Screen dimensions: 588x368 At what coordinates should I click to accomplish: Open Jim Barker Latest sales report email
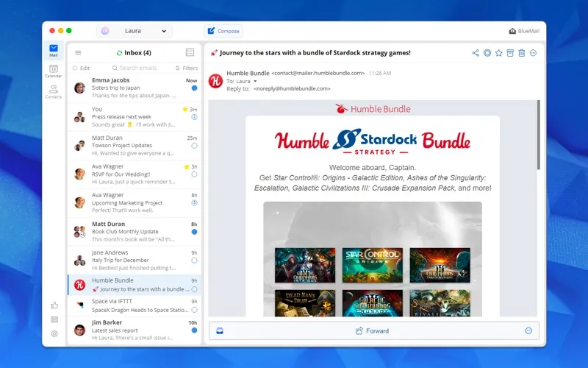coord(135,330)
